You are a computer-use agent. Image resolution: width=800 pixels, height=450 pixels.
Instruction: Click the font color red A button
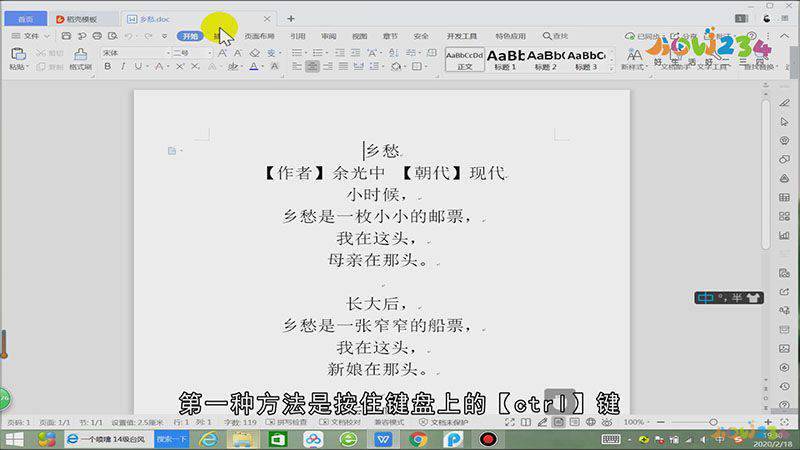(159, 66)
